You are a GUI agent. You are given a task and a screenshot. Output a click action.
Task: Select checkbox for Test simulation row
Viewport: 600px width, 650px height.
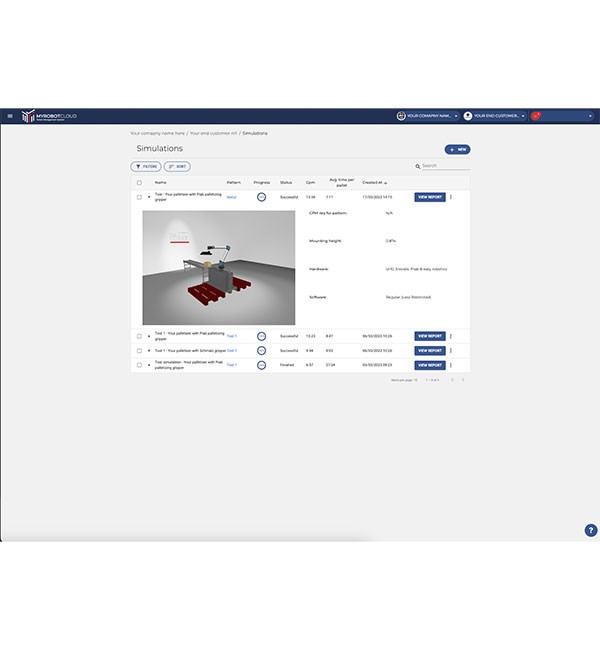(x=139, y=365)
